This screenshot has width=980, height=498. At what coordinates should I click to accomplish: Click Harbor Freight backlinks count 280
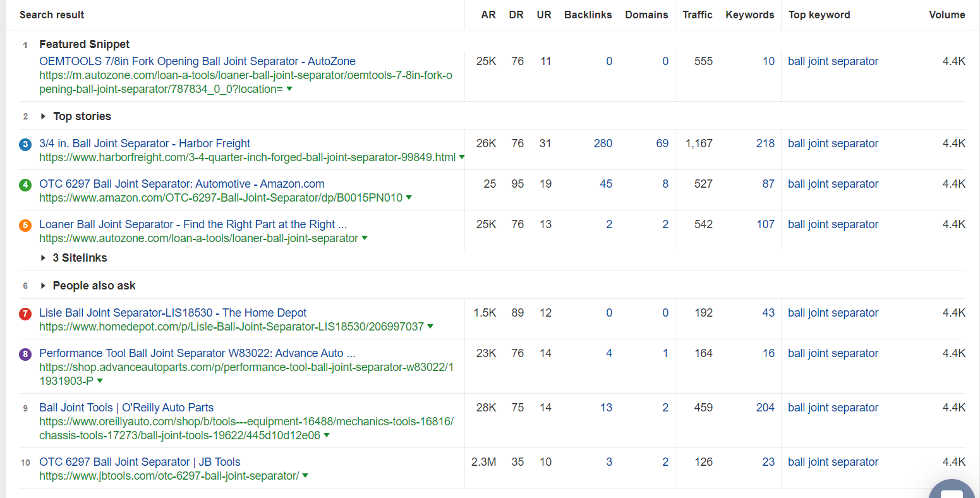(603, 143)
